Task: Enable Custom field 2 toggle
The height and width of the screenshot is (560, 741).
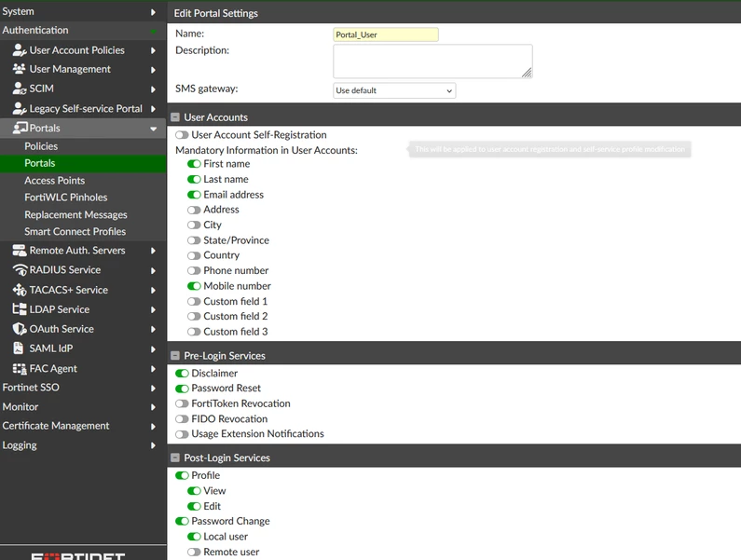Action: 194,316
